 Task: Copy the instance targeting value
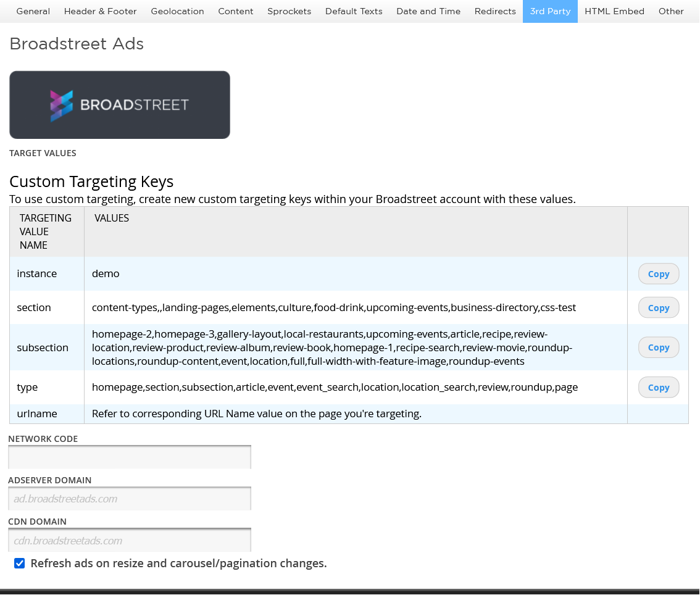(659, 273)
